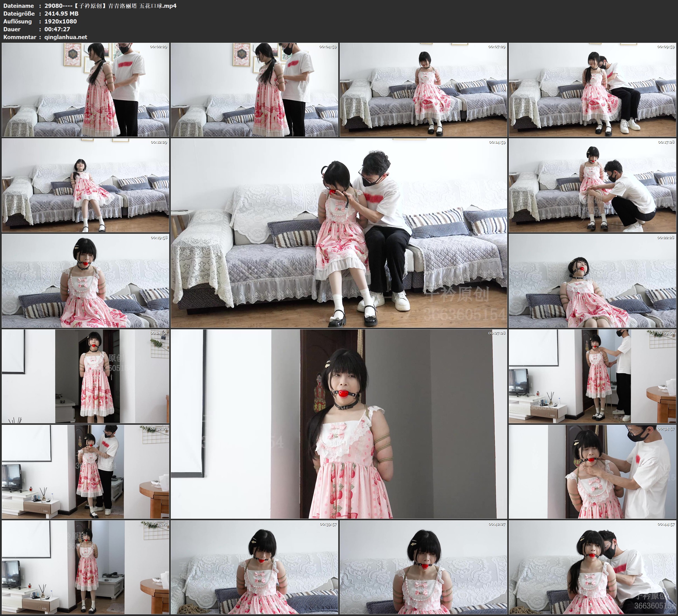The height and width of the screenshot is (616, 678).
Task: Open the doorway frame at 00:24:58
Action: (85, 376)
